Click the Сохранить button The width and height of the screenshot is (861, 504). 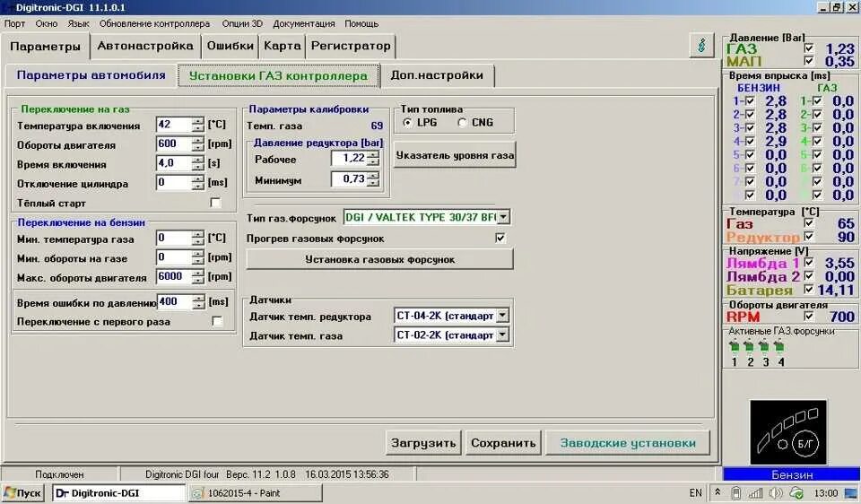[x=503, y=442]
